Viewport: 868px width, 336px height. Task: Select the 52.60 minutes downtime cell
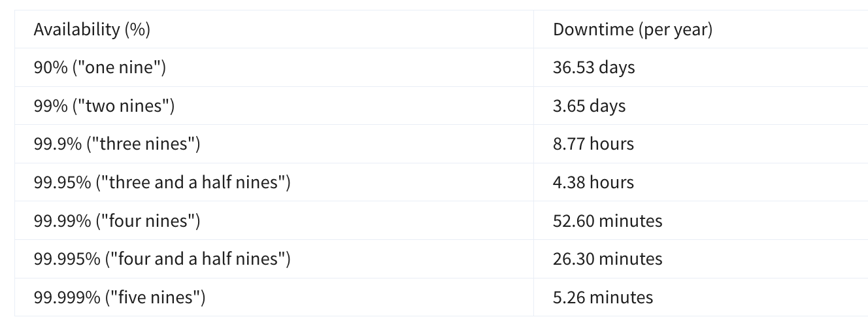[x=607, y=221]
